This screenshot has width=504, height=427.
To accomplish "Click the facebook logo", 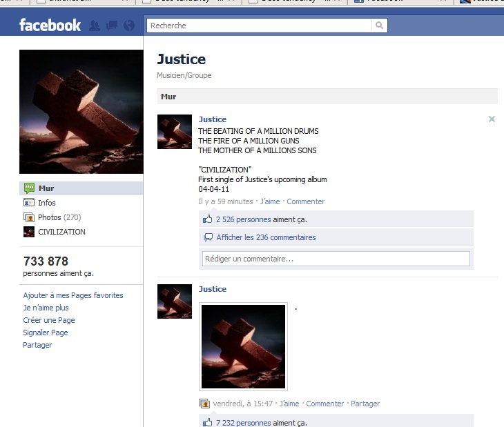I will pos(50,25).
